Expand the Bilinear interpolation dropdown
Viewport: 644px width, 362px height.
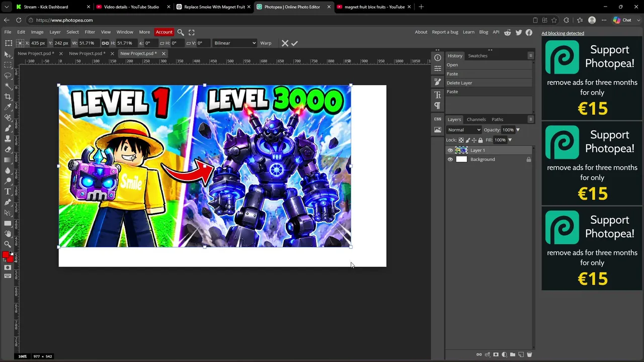pyautogui.click(x=234, y=43)
